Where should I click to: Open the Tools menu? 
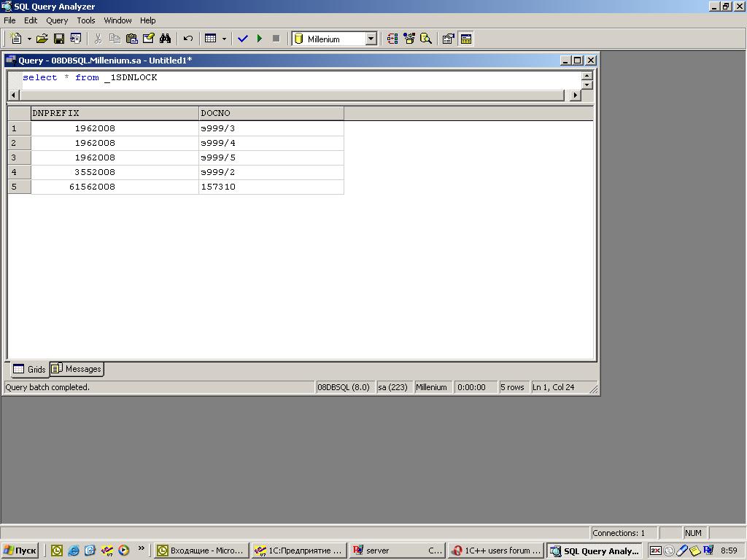(86, 20)
